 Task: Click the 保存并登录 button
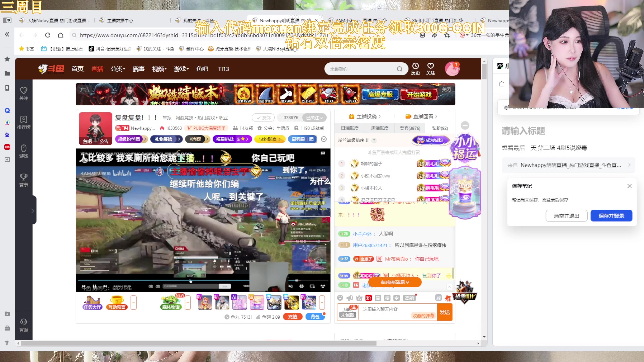pos(611,216)
